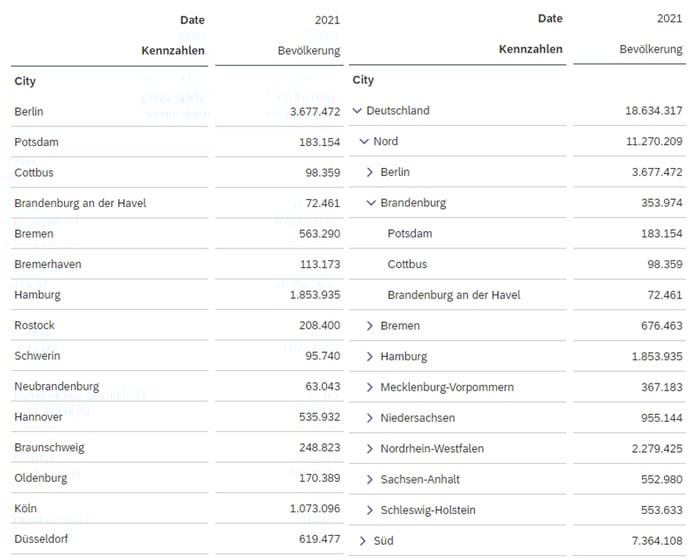700x560 pixels.
Task: Click Brandenburg subtotal value 353.974
Action: click(x=662, y=203)
